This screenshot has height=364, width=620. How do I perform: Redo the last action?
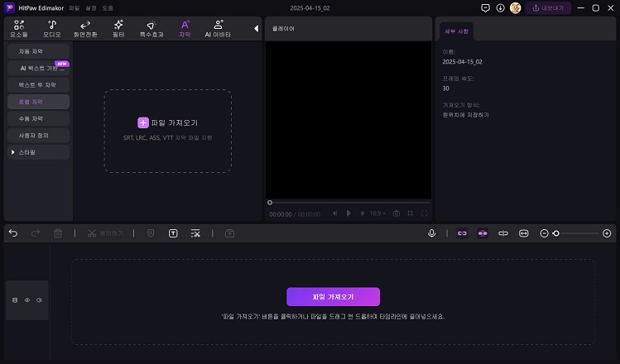pyautogui.click(x=36, y=233)
